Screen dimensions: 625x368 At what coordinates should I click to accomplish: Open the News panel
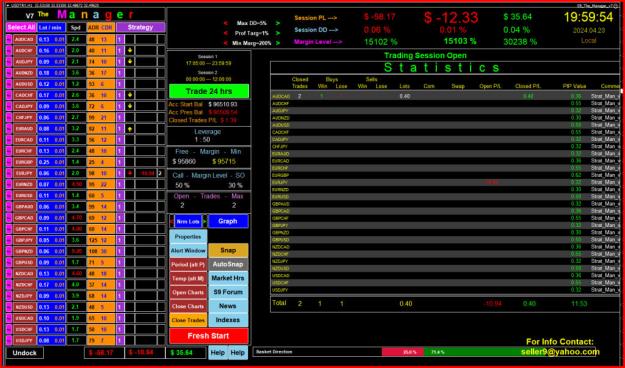point(228,306)
